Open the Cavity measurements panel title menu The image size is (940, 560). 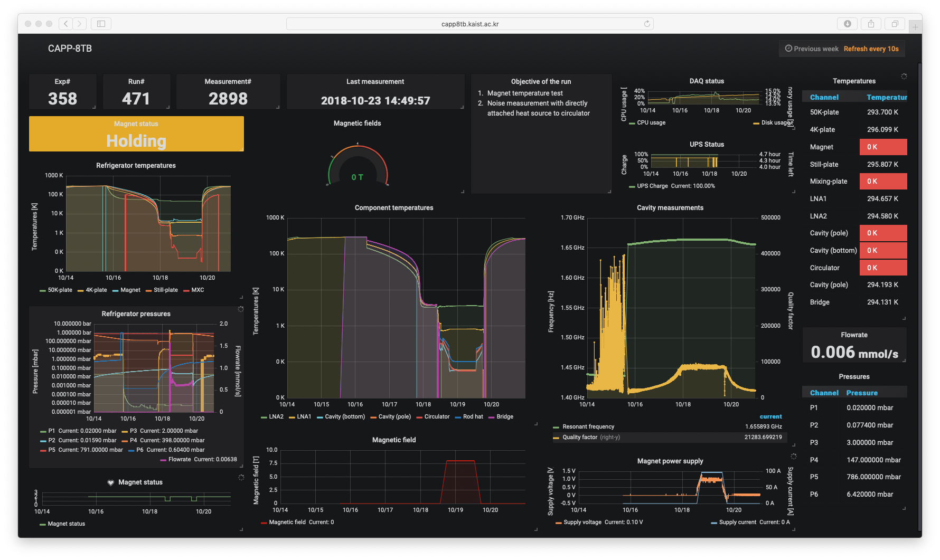[670, 208]
